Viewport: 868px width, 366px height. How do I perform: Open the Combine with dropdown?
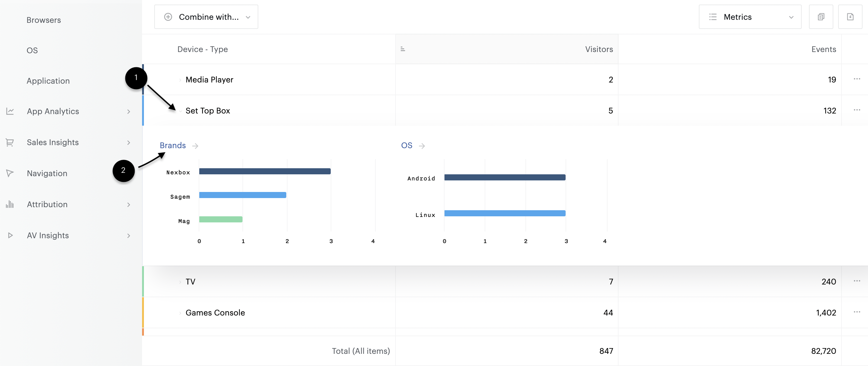click(206, 17)
